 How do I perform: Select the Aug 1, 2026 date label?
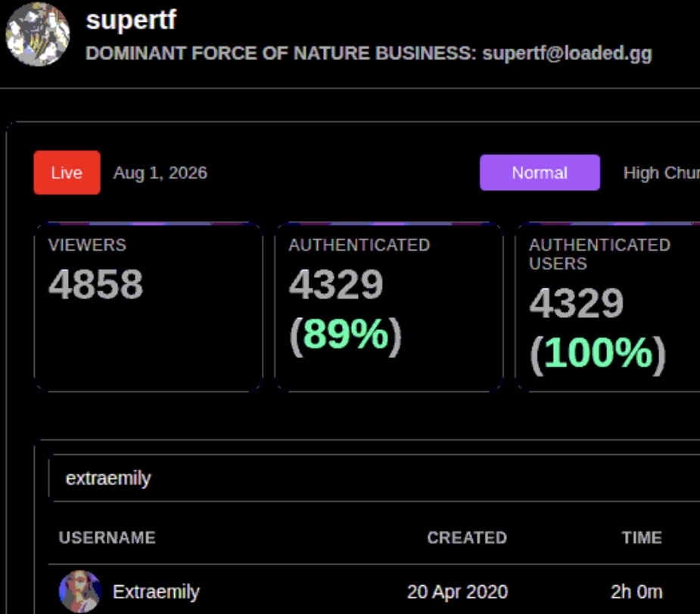(160, 173)
